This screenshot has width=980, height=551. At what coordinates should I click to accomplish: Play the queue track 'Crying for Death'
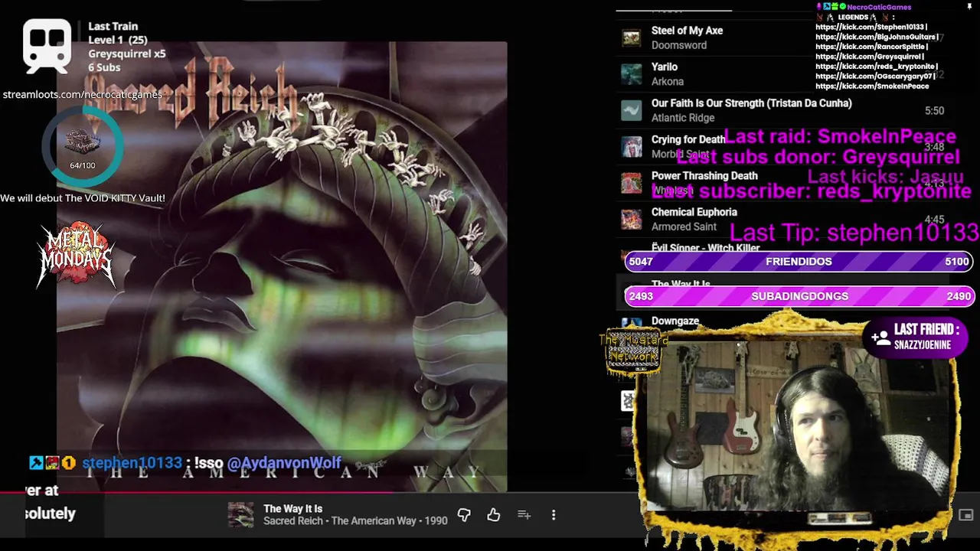click(688, 139)
